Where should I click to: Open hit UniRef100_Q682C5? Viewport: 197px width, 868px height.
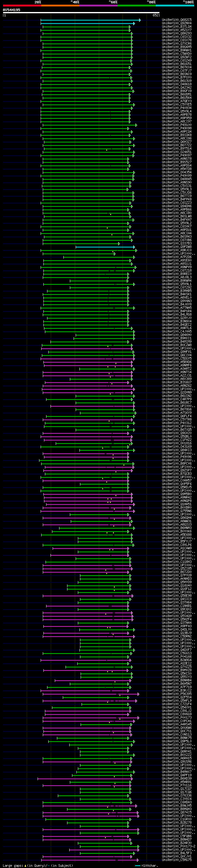(177, 20)
